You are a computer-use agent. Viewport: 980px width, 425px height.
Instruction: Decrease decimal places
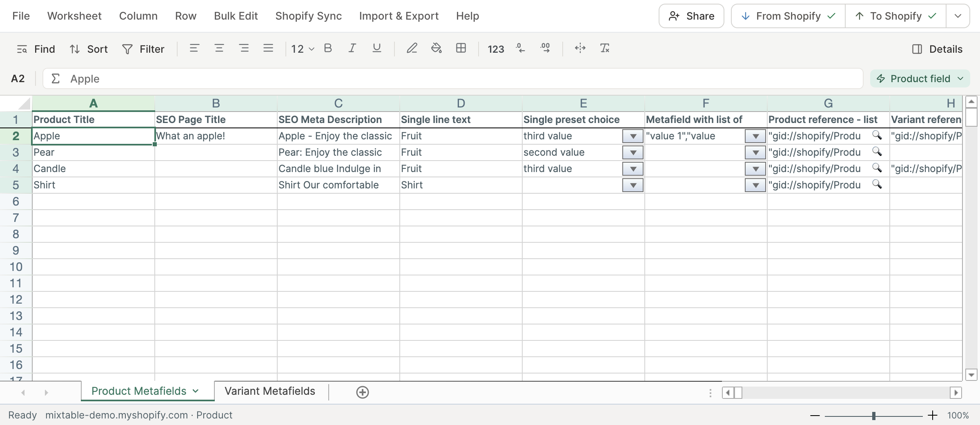(x=520, y=49)
